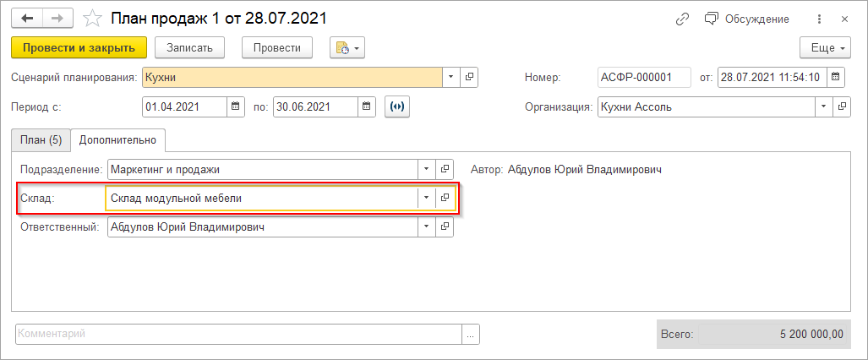Click the Записать button

195,47
